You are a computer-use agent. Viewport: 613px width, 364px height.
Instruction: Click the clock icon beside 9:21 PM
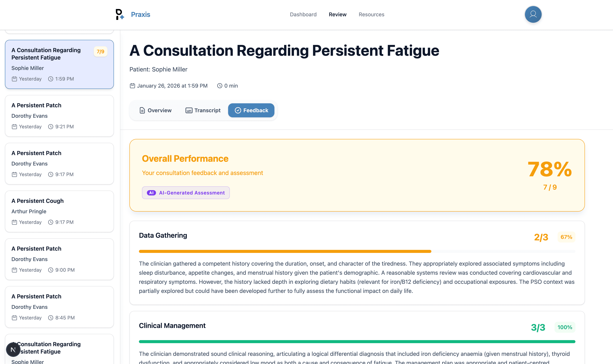coord(50,127)
